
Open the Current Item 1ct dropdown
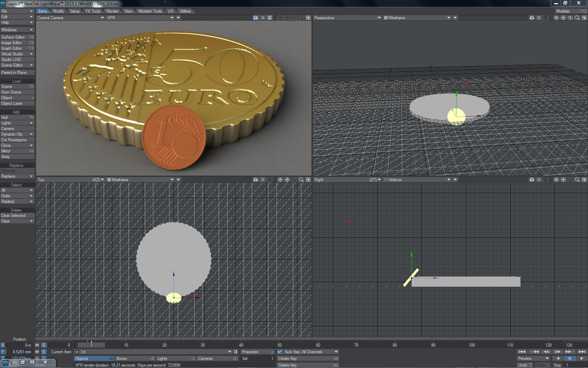(x=154, y=352)
